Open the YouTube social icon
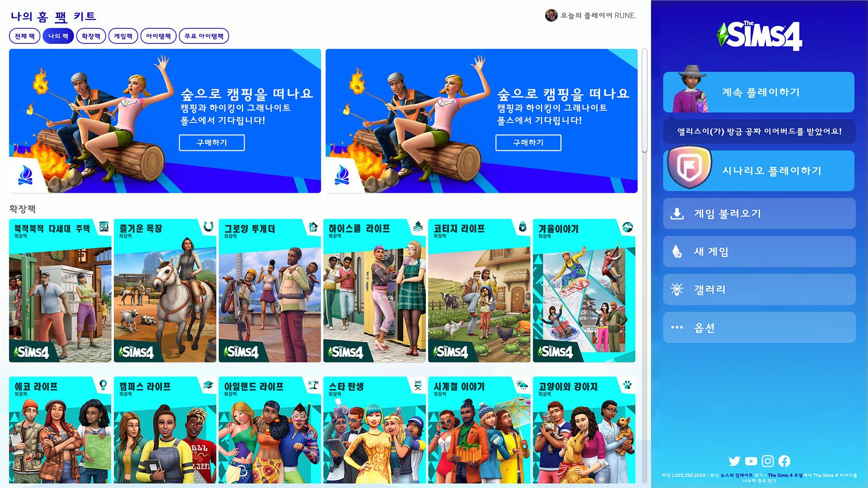The width and height of the screenshot is (868, 488). click(751, 461)
